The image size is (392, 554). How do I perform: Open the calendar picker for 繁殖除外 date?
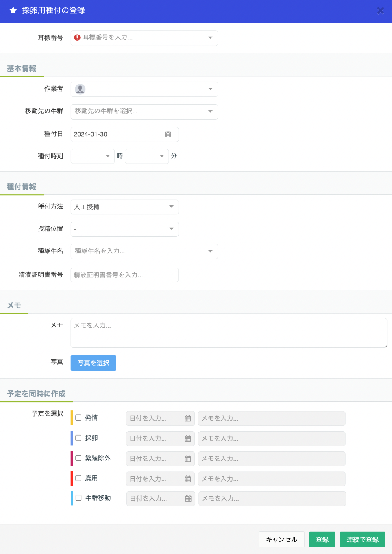pyautogui.click(x=188, y=459)
